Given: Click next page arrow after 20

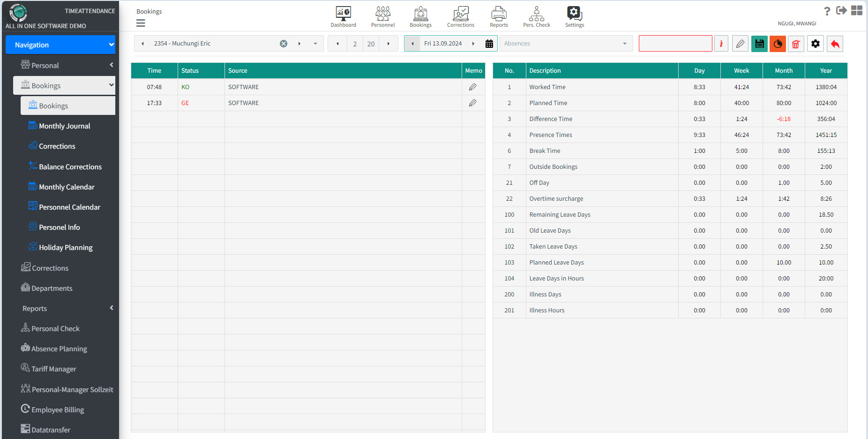Looking at the screenshot, I should [x=388, y=44].
